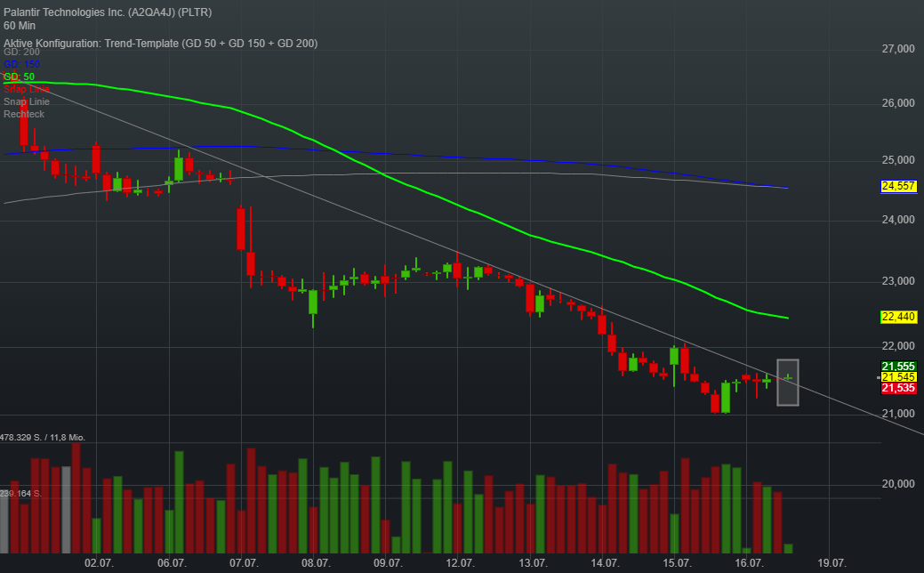
Task: Select the Rechteck legend entry
Action: (x=24, y=114)
